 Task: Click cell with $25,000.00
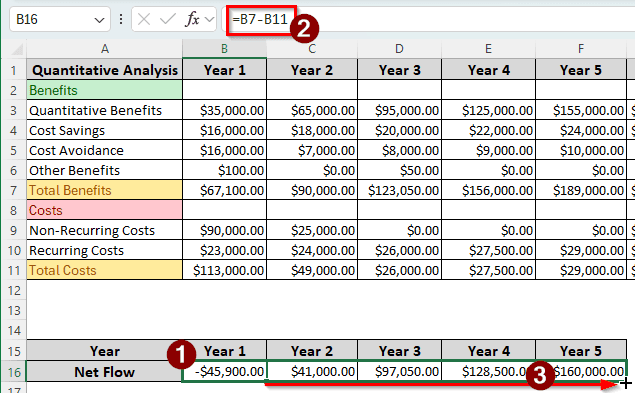click(312, 230)
